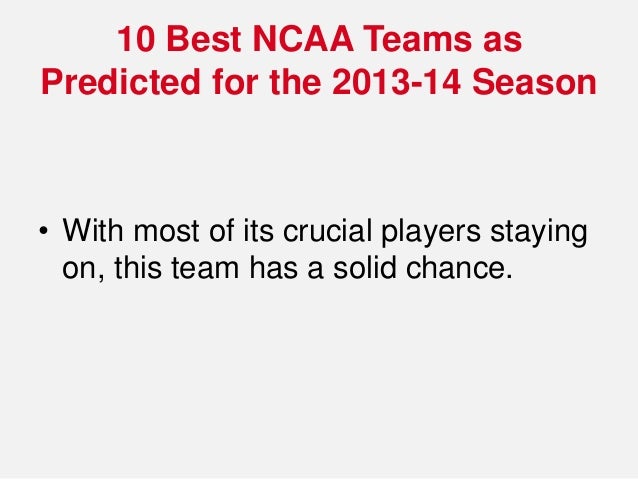Click the word Best in the title

point(204,39)
